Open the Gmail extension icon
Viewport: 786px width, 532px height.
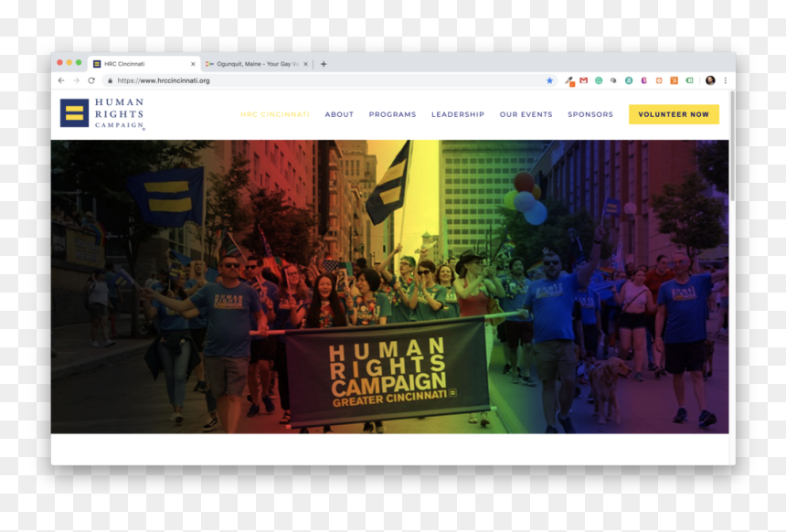click(583, 80)
